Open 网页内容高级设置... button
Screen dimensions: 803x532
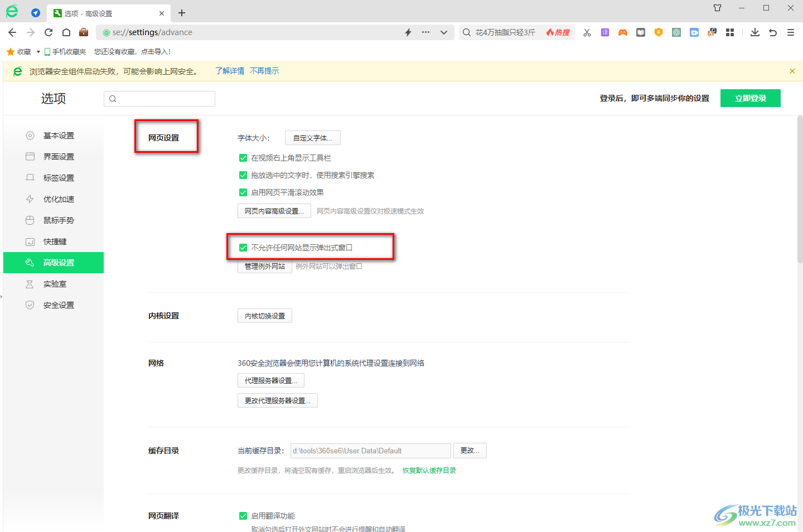[x=274, y=211]
